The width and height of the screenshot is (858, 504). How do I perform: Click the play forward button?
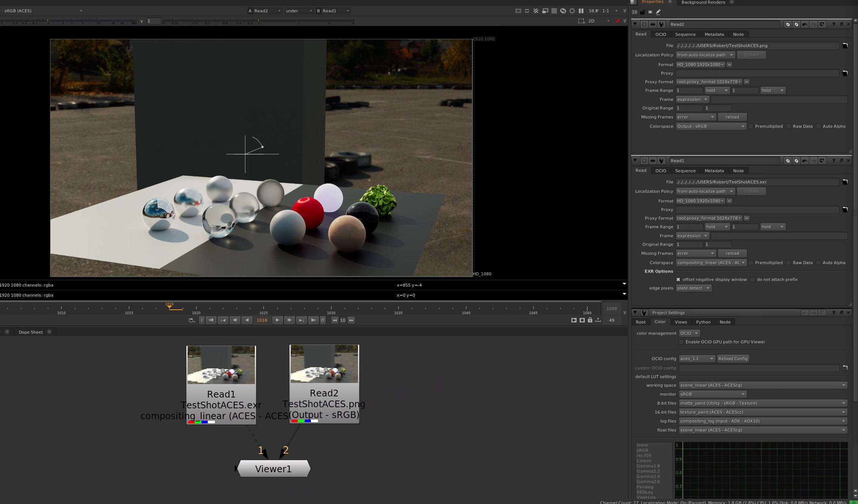(277, 320)
